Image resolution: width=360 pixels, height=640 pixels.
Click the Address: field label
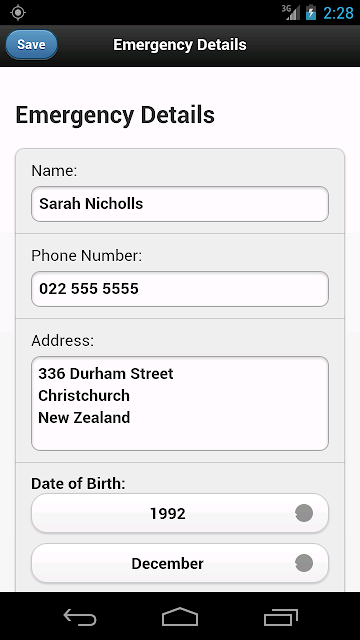[x=62, y=340]
